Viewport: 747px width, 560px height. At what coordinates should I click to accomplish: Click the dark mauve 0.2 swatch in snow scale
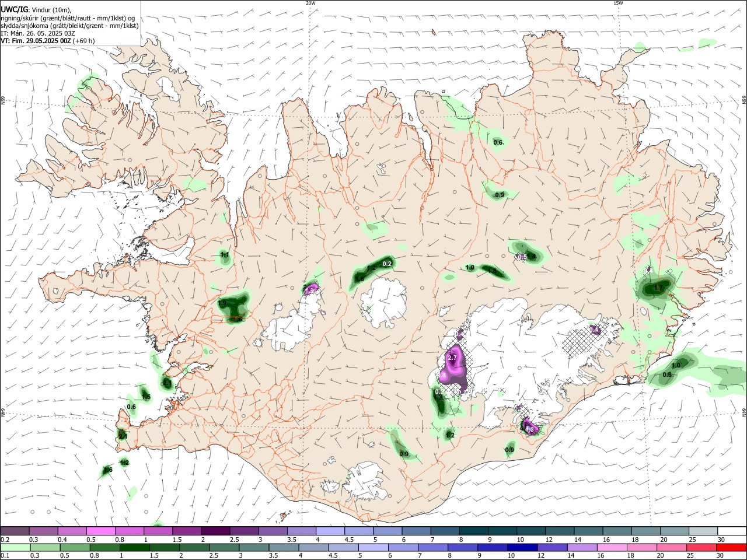15,531
